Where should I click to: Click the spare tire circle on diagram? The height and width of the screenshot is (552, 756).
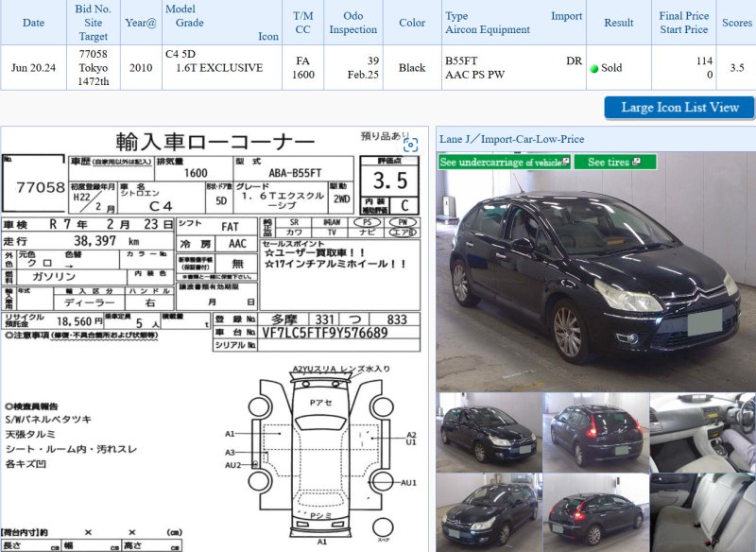point(383,527)
